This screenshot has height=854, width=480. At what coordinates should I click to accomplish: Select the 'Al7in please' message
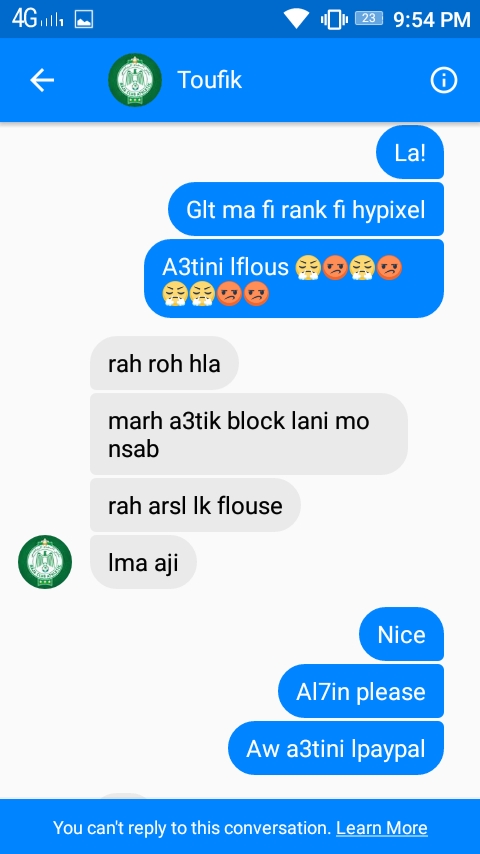click(x=361, y=691)
